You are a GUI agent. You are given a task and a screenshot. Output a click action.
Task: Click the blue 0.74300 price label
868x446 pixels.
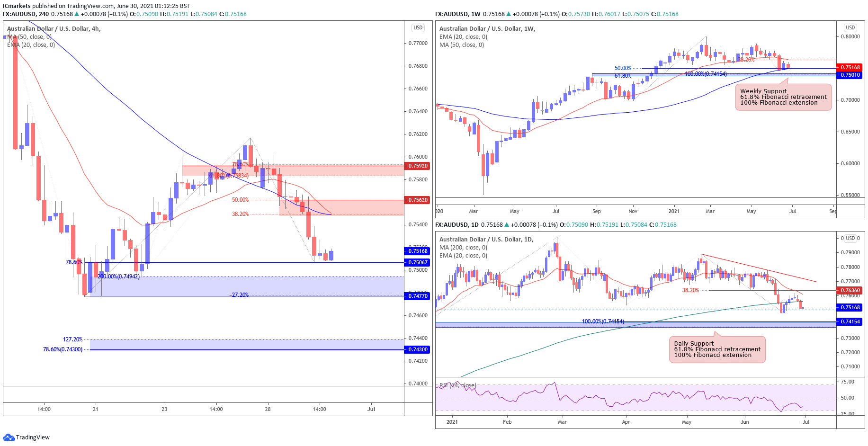point(418,350)
